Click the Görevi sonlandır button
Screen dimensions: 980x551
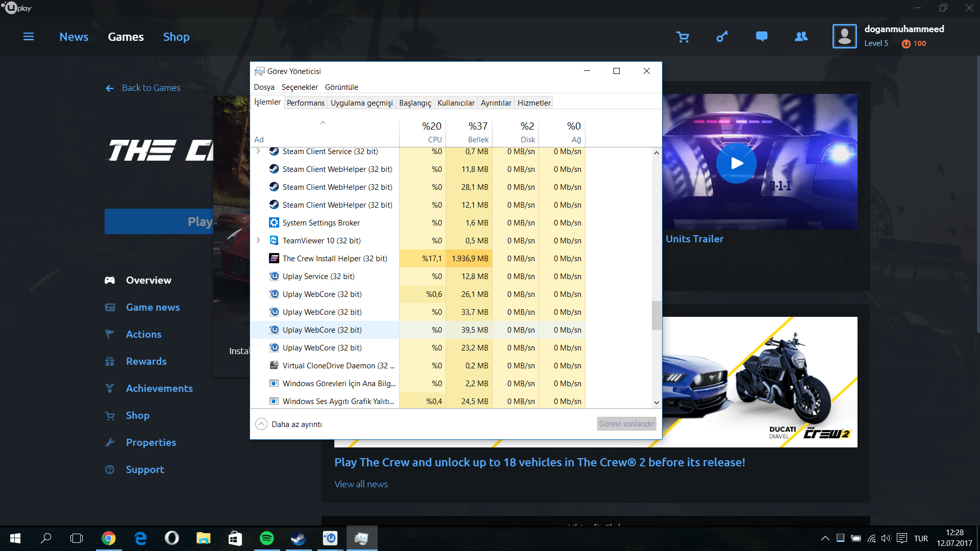tap(626, 424)
